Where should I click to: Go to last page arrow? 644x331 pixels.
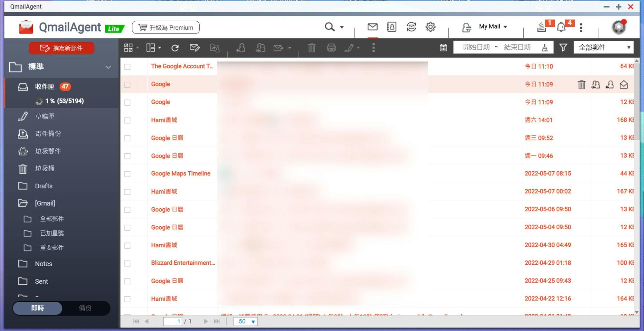(x=217, y=321)
